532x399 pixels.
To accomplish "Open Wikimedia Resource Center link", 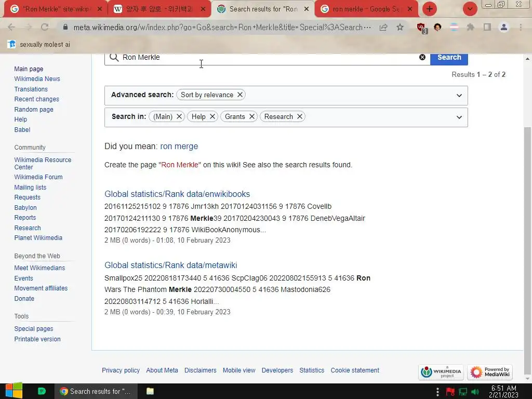I will 43,163.
